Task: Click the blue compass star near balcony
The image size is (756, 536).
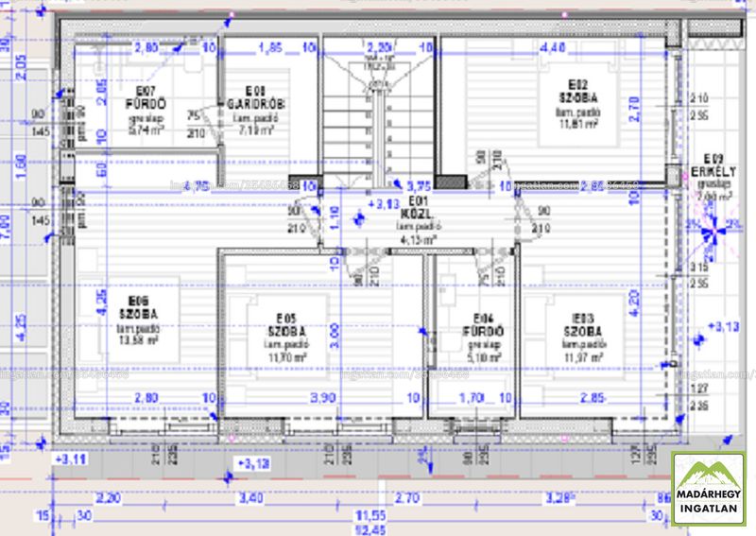Action: 713,233
